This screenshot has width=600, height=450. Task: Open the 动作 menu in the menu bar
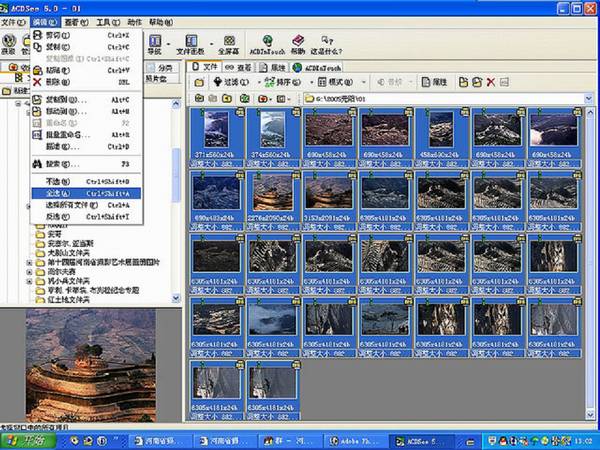point(135,23)
